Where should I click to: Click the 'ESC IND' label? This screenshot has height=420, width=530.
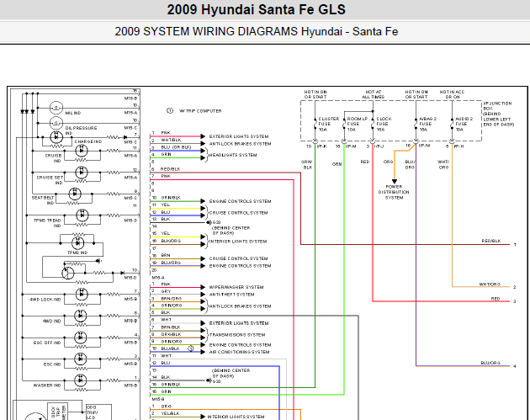coord(52,364)
